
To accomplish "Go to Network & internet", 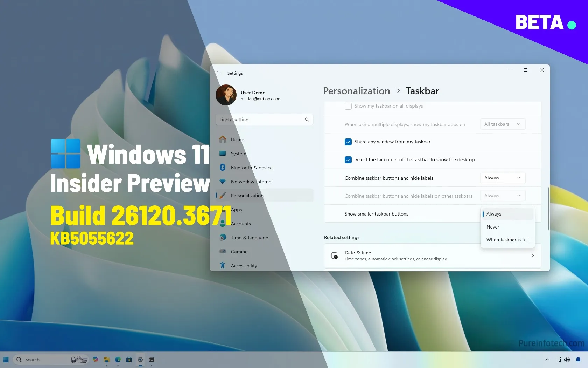I will coord(264,181).
